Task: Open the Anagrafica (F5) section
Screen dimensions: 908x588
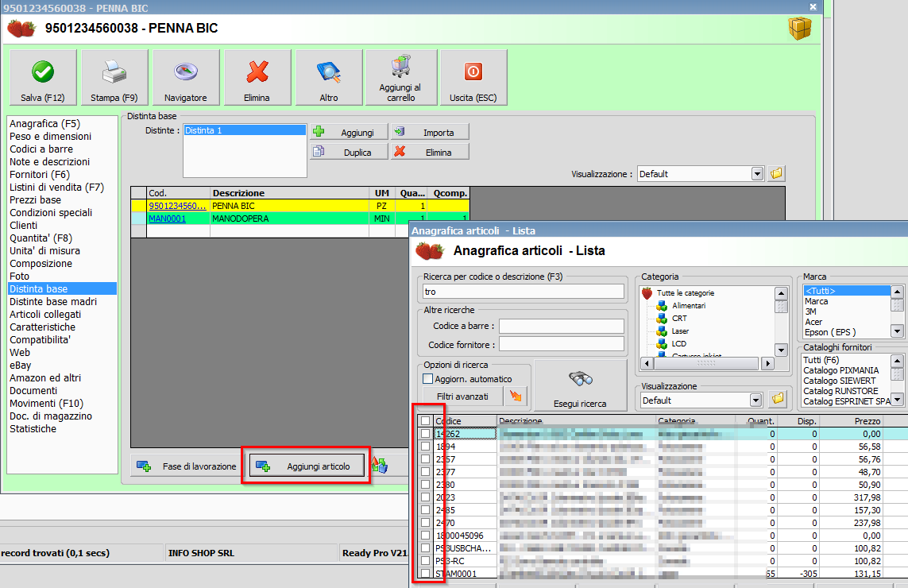Action: (44, 123)
